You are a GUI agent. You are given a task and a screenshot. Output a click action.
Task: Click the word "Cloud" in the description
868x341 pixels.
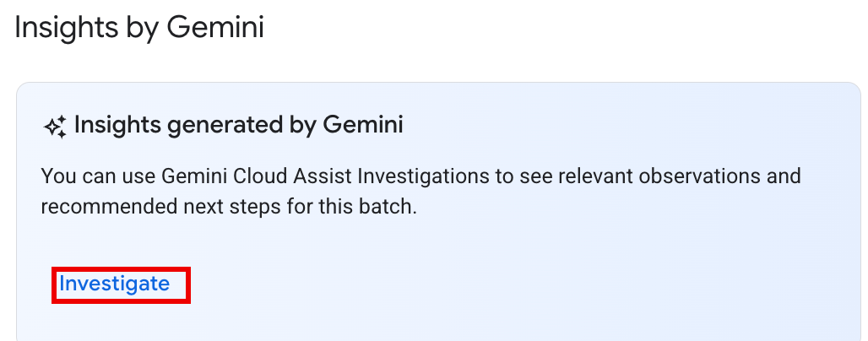tap(253, 177)
